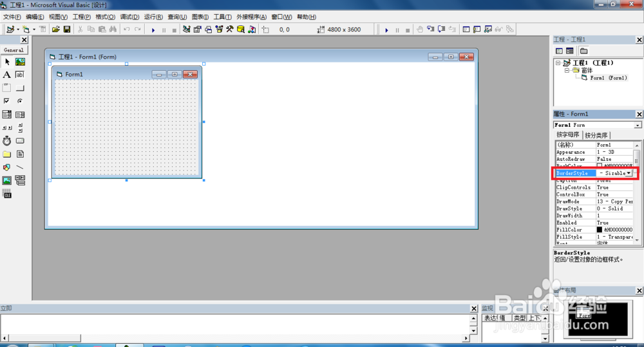Select the ListBox control

pos(20,114)
